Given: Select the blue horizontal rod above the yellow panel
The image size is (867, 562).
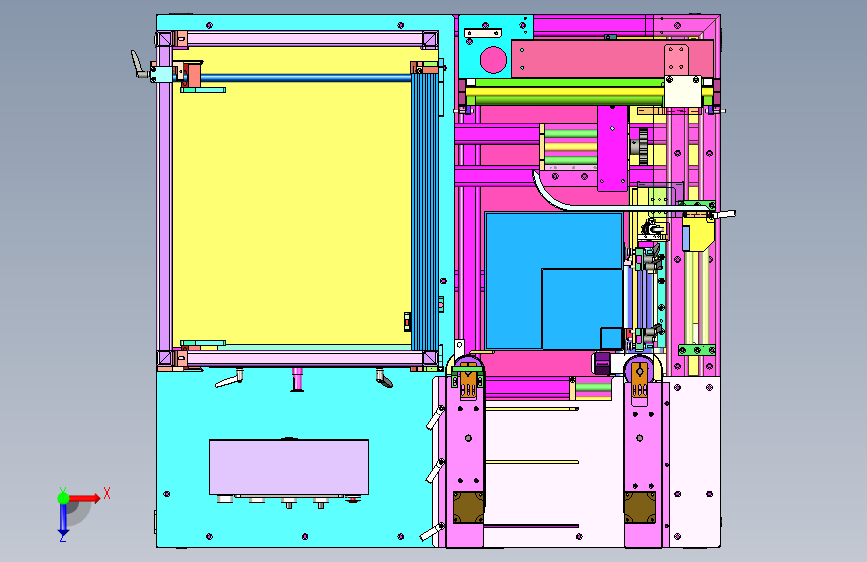Looking at the screenshot, I should 305,78.
